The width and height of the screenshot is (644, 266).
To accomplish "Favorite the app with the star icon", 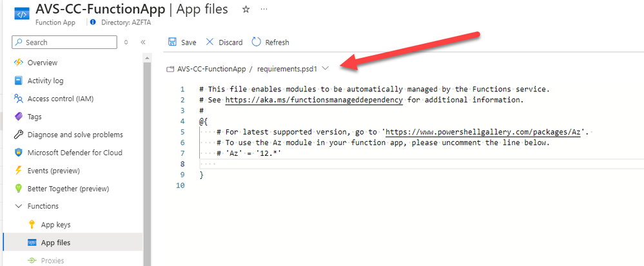I will [246, 10].
